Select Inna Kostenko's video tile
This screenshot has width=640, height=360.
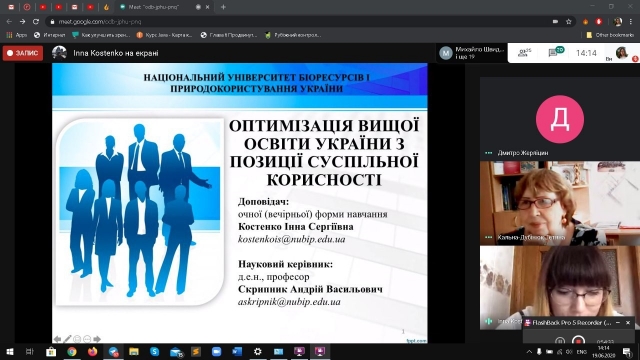pos(560,287)
